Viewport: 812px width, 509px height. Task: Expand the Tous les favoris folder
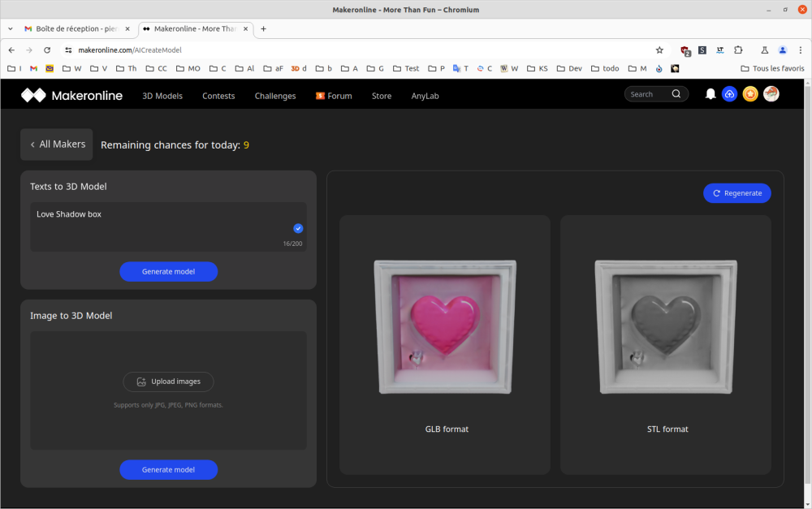pos(772,68)
